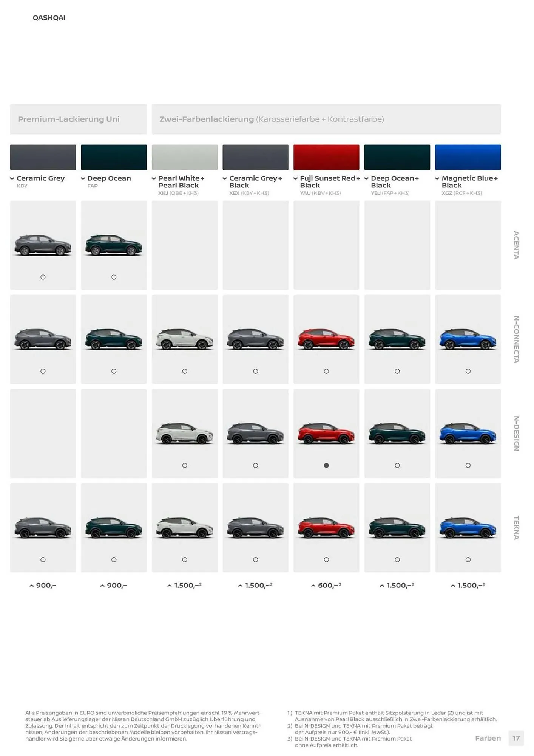Click the QASHQAI title text
This screenshot has width=534, height=756.
pos(49,18)
